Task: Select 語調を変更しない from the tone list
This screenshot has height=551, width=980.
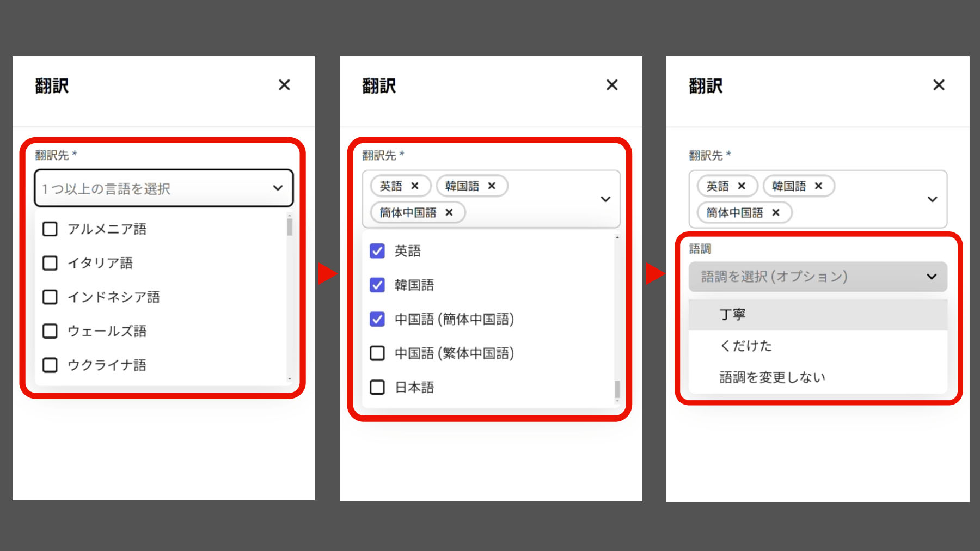Action: pos(818,377)
